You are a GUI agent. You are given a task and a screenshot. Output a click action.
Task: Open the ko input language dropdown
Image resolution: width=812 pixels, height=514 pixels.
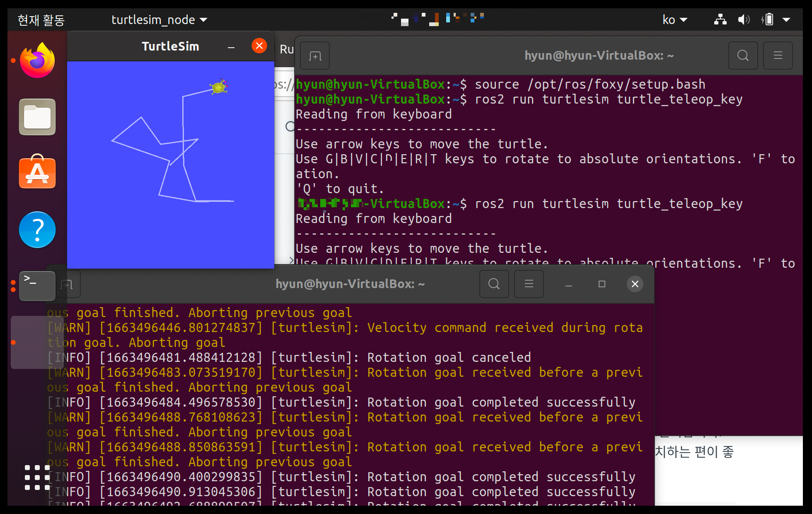coord(674,20)
